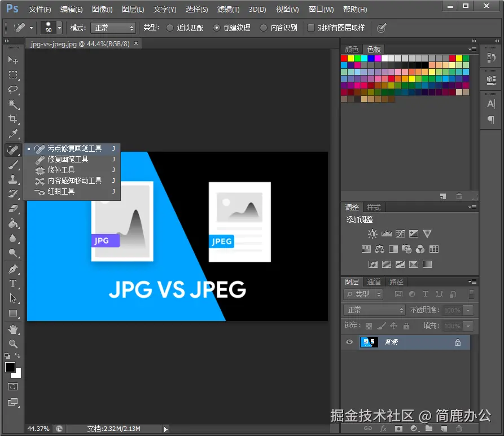Select the Paint Bucket tool

pos(13,223)
